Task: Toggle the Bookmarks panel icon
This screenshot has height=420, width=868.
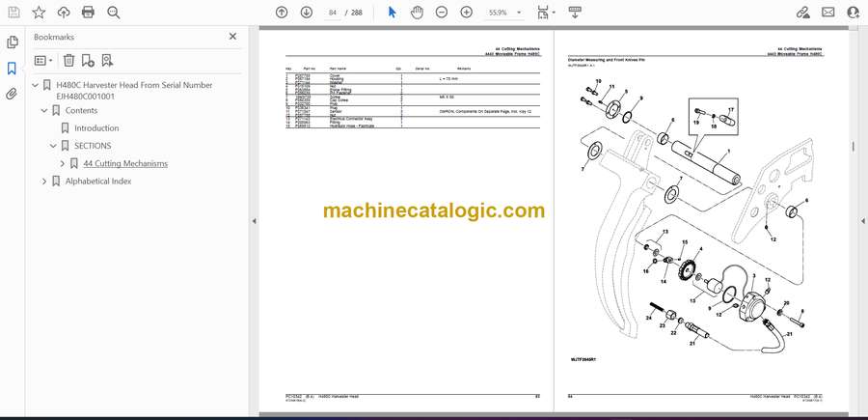Action: [12, 69]
